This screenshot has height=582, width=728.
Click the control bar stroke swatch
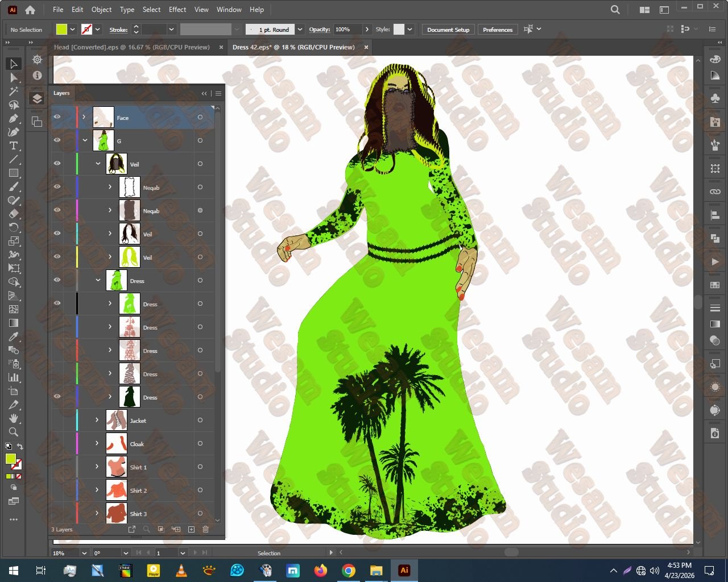(86, 30)
